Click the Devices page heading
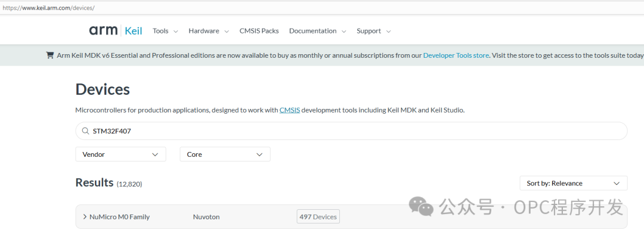Screen dimensions: 644x233 (103, 89)
